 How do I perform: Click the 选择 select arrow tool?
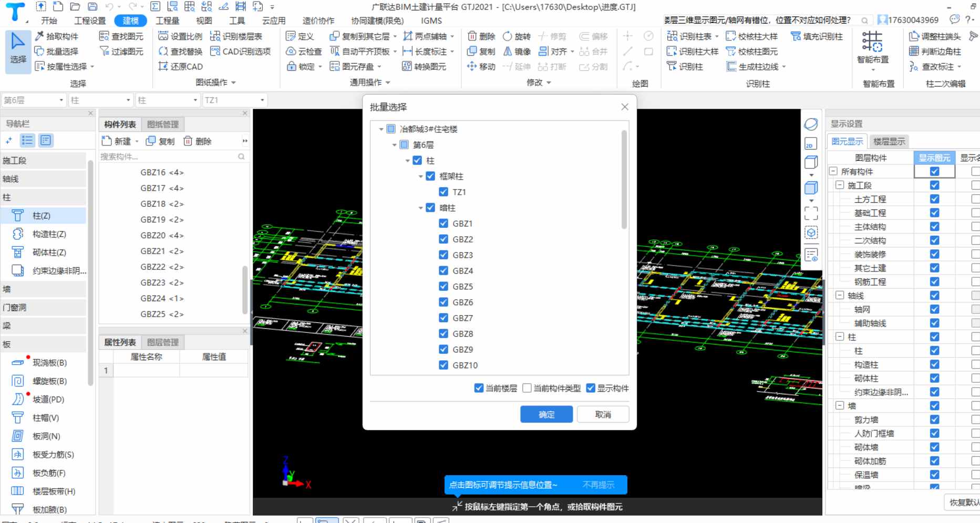18,51
